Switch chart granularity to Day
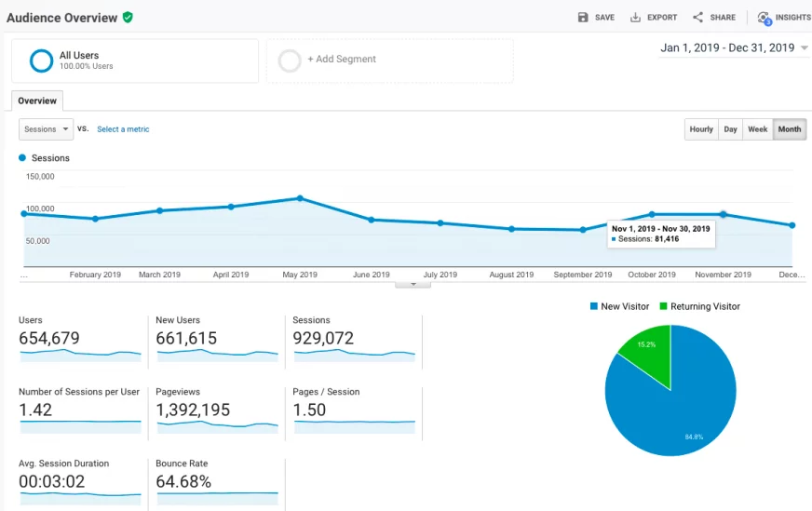 [x=731, y=129]
